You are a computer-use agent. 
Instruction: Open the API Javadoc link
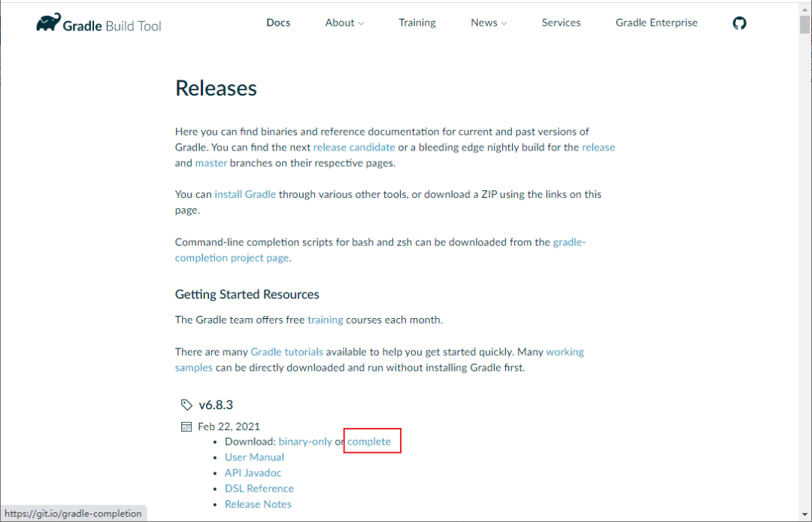(x=253, y=473)
